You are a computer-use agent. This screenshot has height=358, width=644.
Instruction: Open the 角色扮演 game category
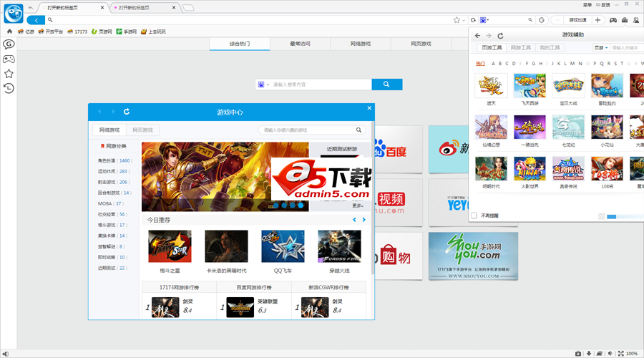point(114,160)
